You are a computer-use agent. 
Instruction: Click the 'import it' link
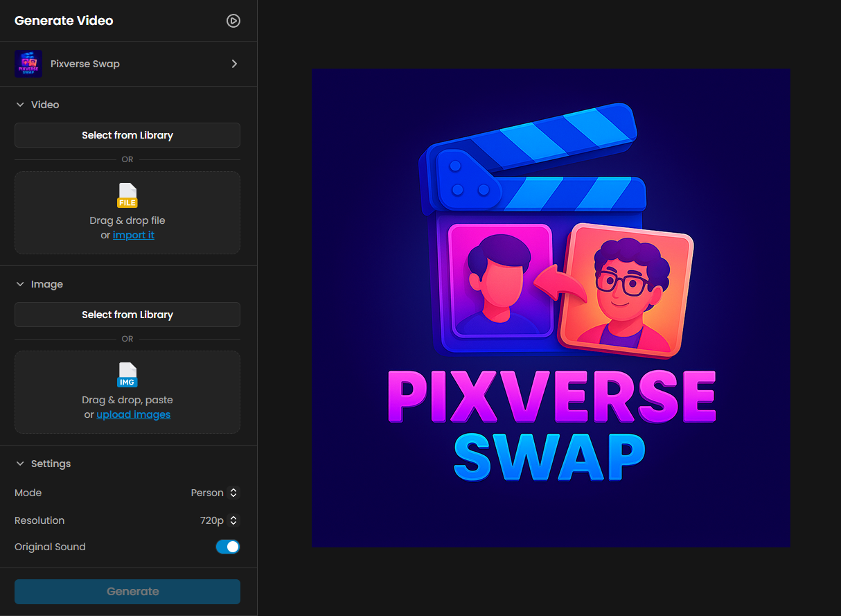click(x=134, y=235)
